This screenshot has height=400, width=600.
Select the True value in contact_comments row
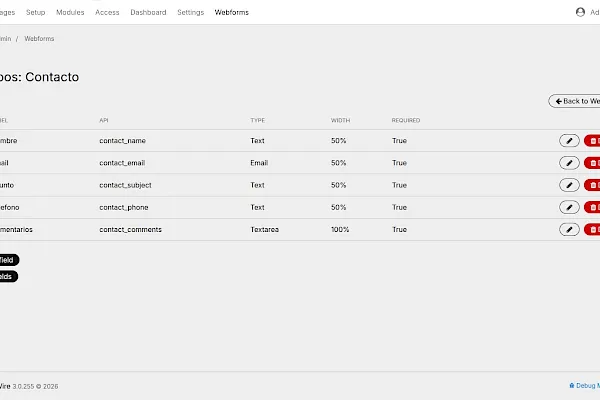399,230
